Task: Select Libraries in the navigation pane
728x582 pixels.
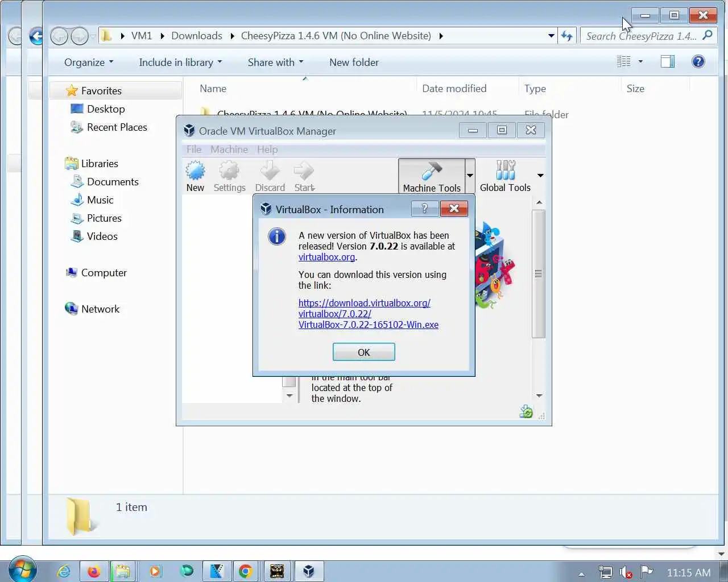Action: pyautogui.click(x=100, y=164)
